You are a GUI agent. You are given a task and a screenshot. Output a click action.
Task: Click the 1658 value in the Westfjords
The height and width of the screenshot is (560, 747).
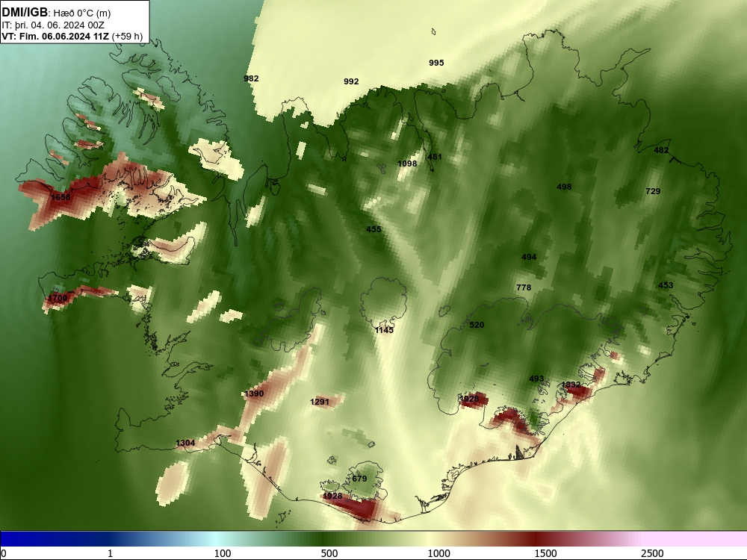pos(61,197)
